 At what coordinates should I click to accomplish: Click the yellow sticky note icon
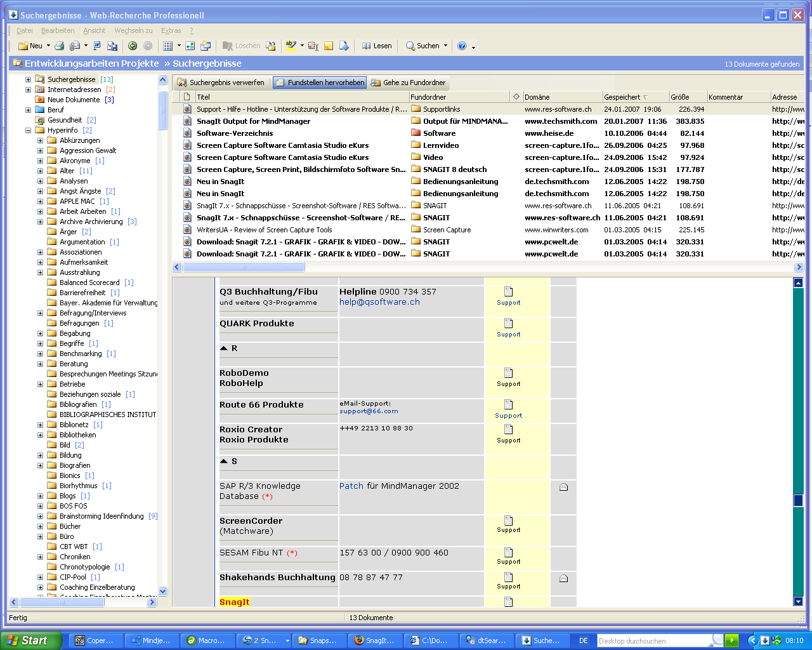329,46
